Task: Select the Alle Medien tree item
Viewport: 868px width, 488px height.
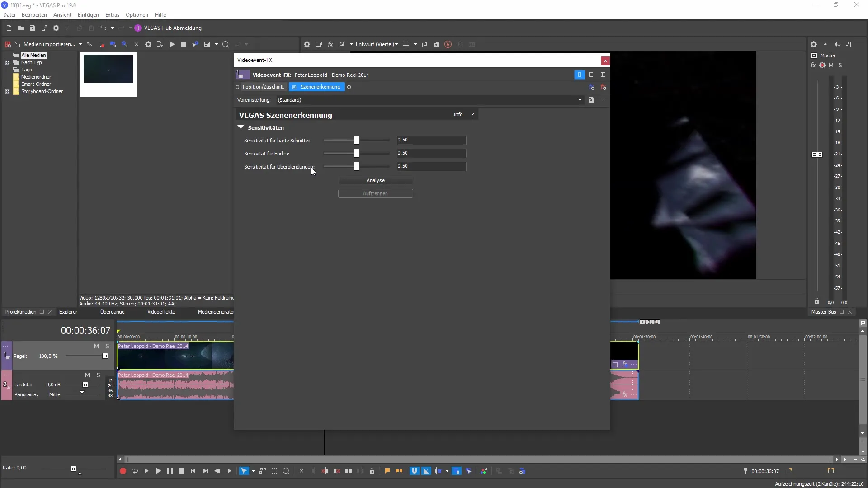Action: click(x=34, y=55)
